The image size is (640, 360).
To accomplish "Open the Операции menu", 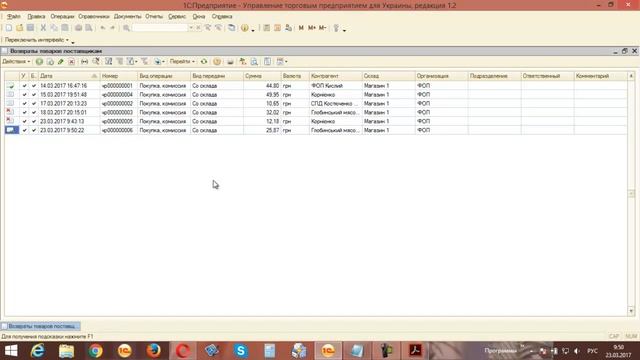I will point(62,17).
